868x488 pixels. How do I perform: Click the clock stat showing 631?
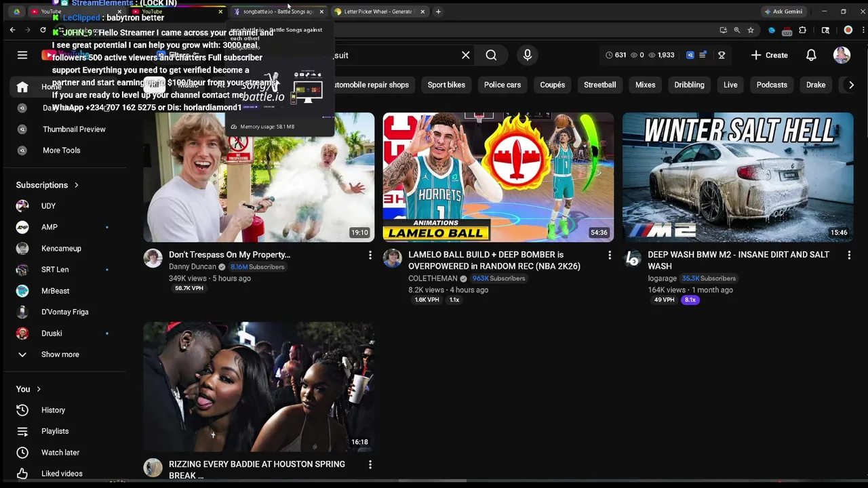[x=615, y=55]
